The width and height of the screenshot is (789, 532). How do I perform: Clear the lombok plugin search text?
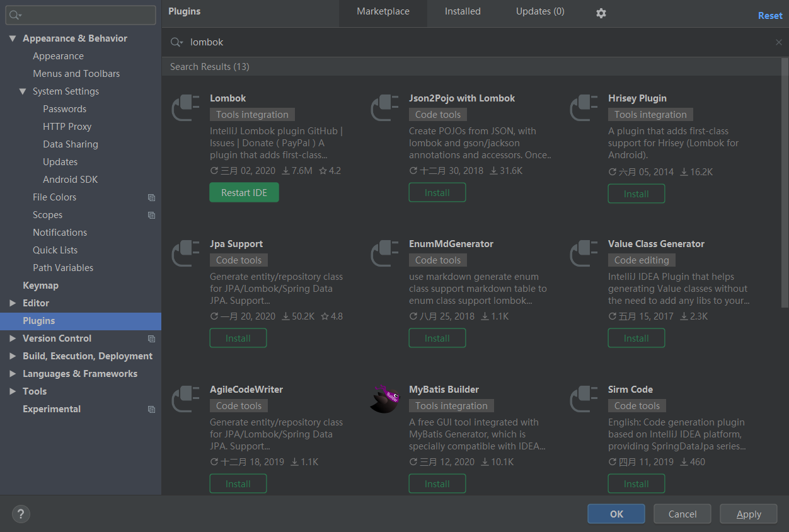click(778, 42)
